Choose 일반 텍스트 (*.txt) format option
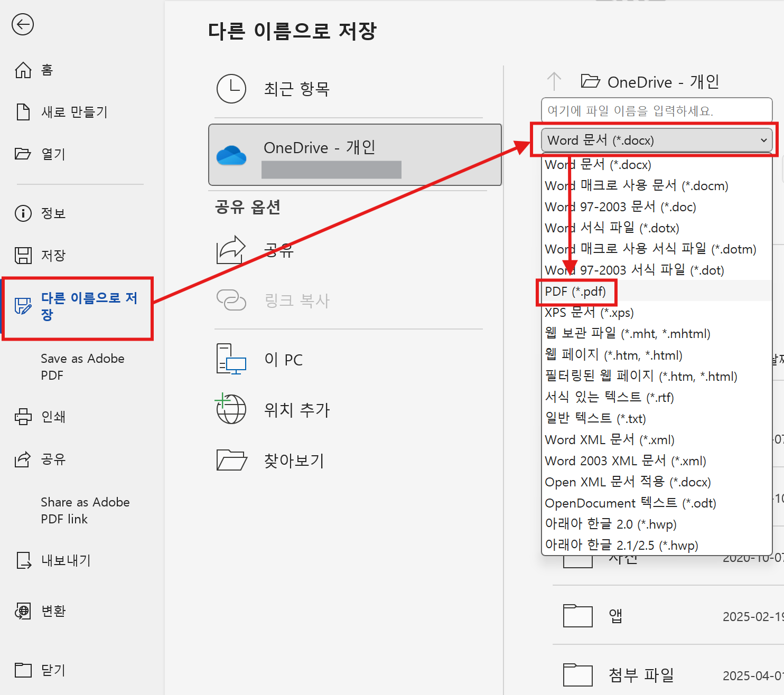 point(657,418)
